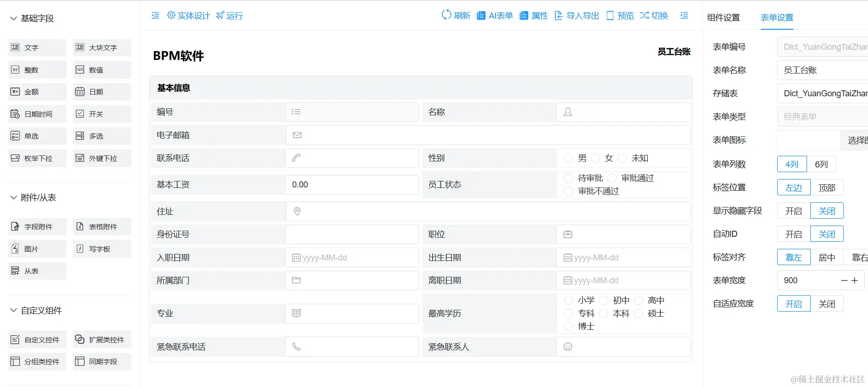Pick the 同期字段 component

click(x=102, y=361)
